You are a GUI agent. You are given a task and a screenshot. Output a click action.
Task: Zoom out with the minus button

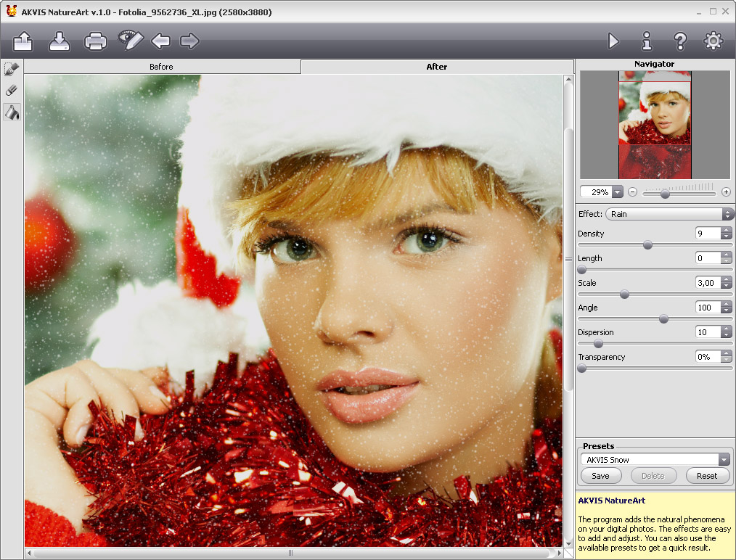tap(633, 192)
